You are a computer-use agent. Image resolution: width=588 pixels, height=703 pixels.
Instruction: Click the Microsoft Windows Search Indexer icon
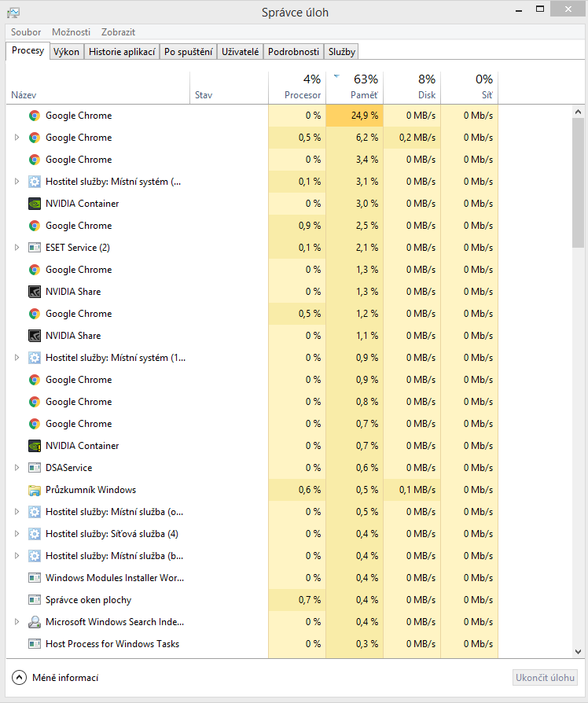coord(35,622)
